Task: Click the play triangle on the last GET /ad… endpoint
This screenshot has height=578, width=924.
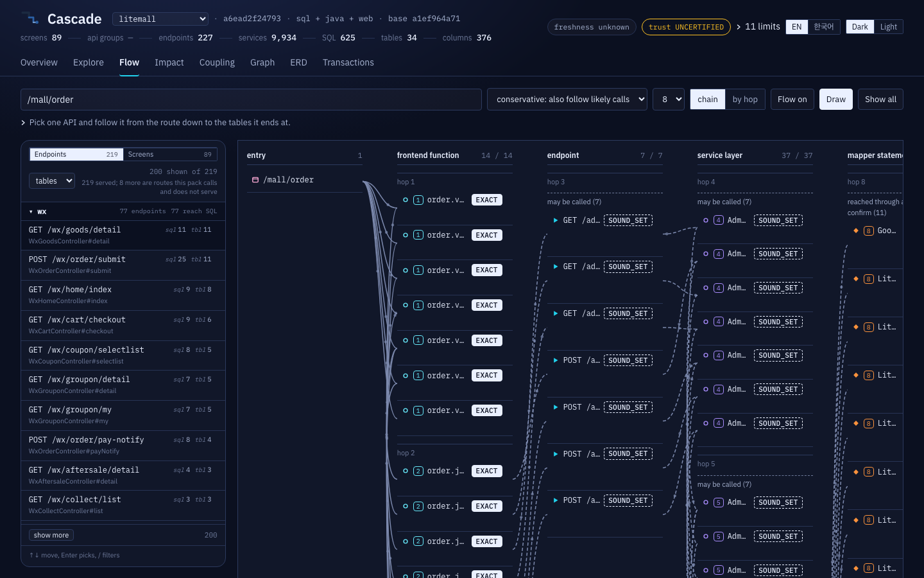Action: coord(556,313)
